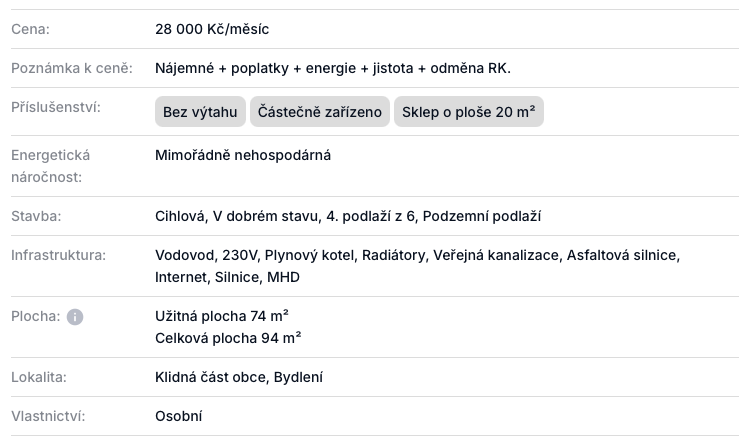Click the price note starting with "Nájemné"
Image resolution: width=753 pixels, height=443 pixels.
tap(333, 68)
